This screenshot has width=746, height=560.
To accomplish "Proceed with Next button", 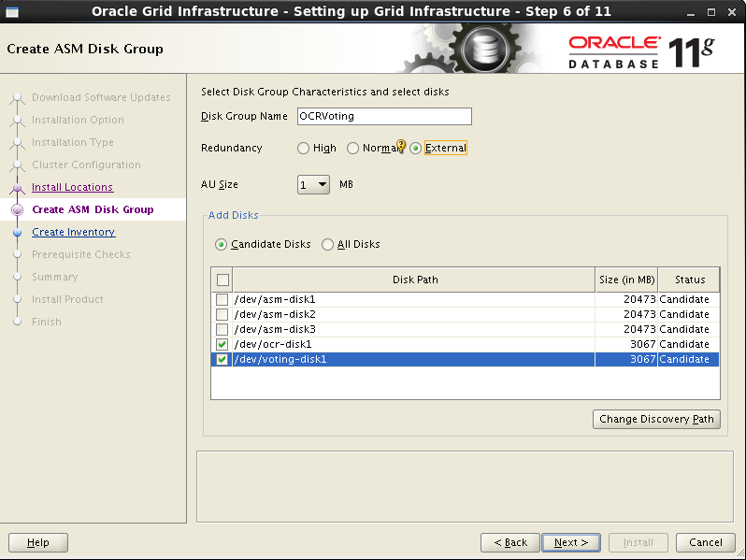I will [571, 542].
